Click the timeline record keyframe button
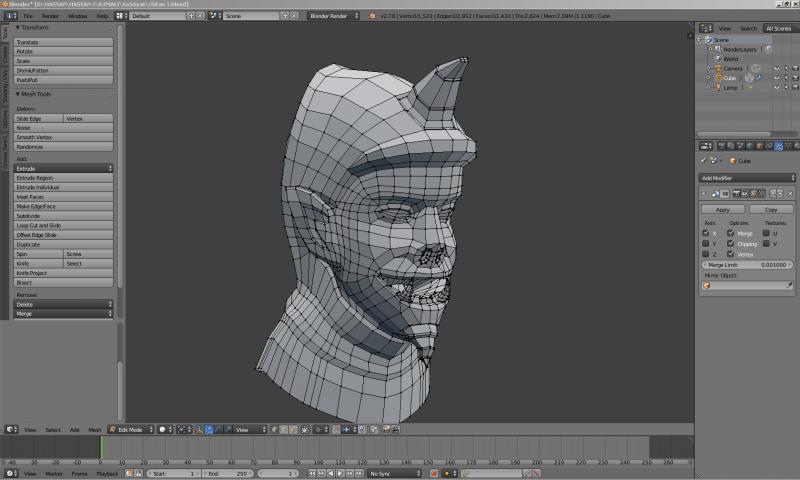 coord(434,473)
